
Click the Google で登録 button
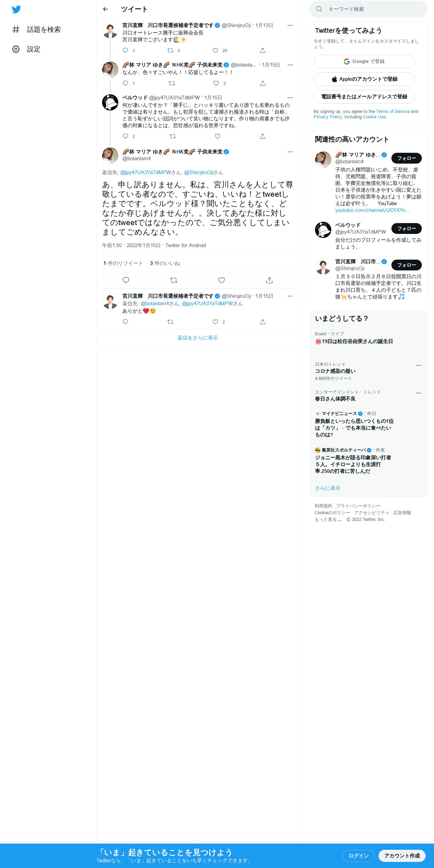364,62
